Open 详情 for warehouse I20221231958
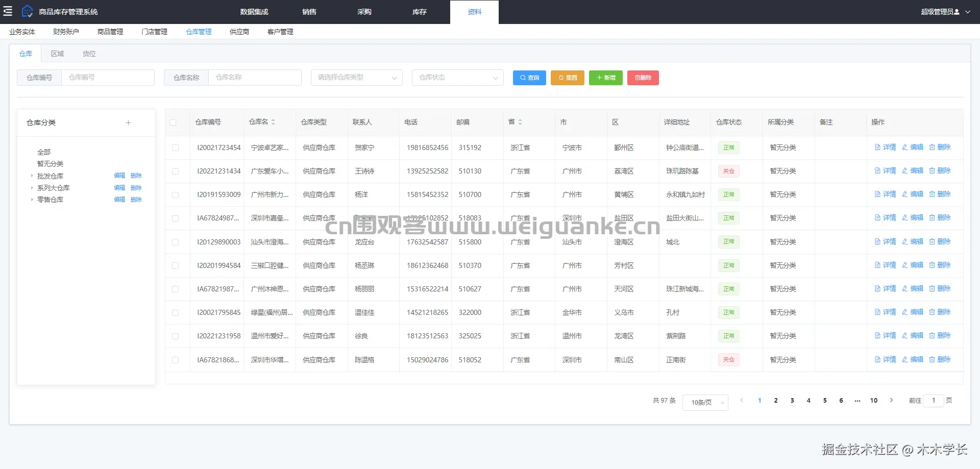Image resolution: width=980 pixels, height=469 pixels. click(x=886, y=336)
